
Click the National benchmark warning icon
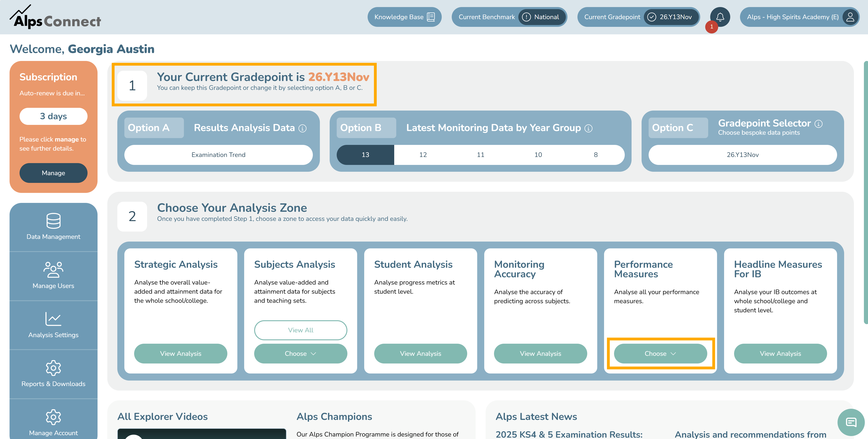coord(526,17)
